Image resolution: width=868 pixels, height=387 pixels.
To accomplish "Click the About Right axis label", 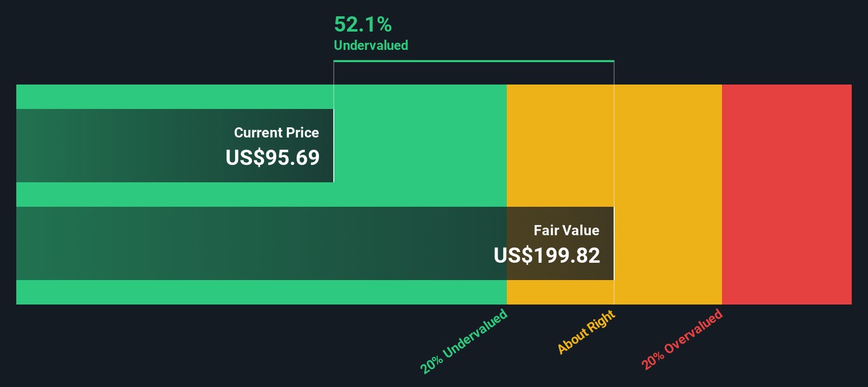I will (586, 332).
